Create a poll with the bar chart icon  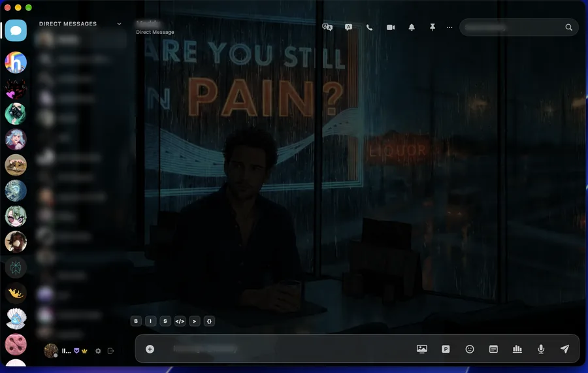click(517, 349)
